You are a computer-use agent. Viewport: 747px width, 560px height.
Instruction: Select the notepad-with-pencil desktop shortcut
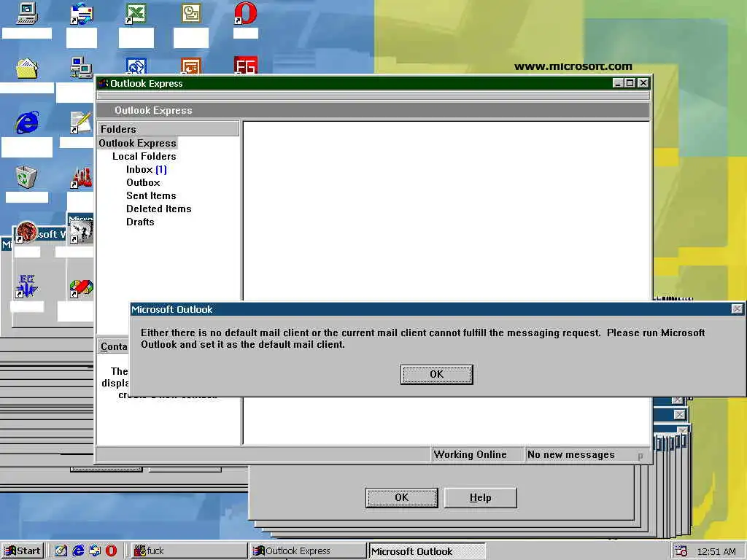(81, 122)
